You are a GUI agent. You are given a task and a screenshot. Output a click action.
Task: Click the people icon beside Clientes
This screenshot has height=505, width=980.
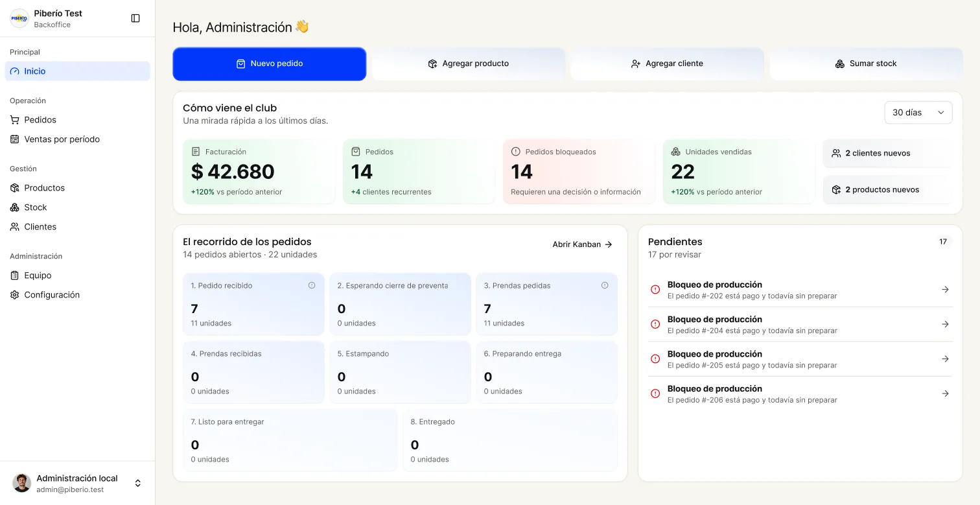(x=15, y=227)
